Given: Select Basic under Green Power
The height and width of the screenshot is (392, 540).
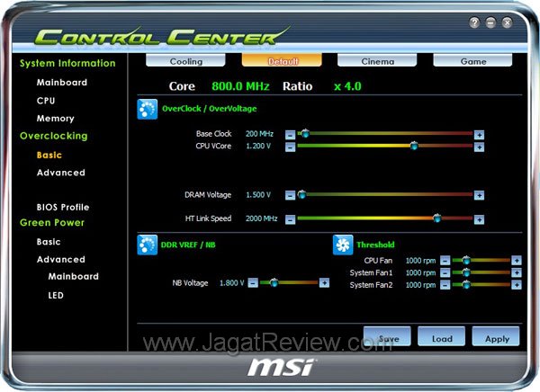Looking at the screenshot, I should 49,242.
